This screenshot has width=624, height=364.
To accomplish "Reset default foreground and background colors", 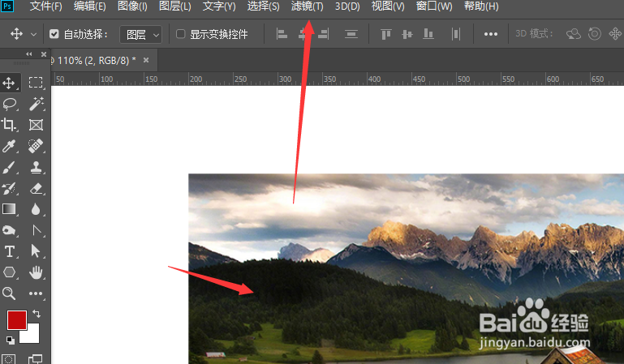I will [x=11, y=340].
